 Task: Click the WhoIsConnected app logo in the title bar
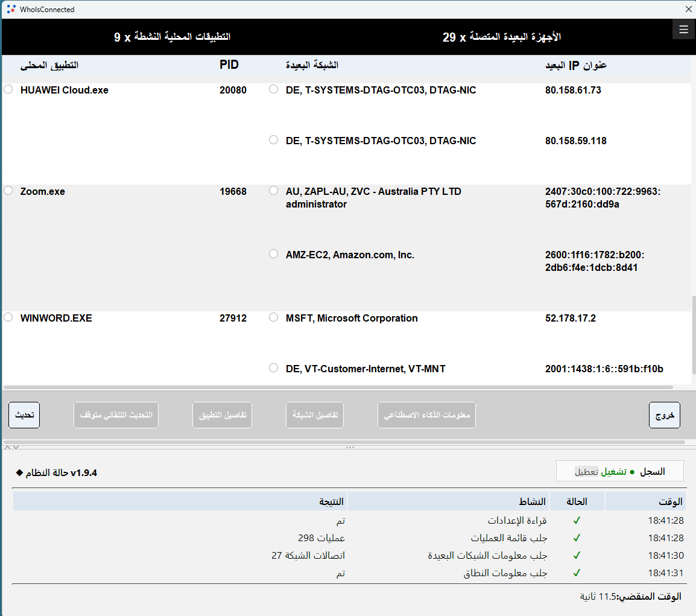(x=11, y=9)
